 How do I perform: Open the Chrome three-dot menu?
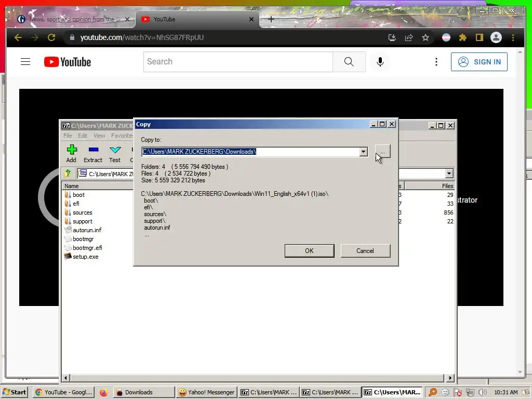click(513, 37)
